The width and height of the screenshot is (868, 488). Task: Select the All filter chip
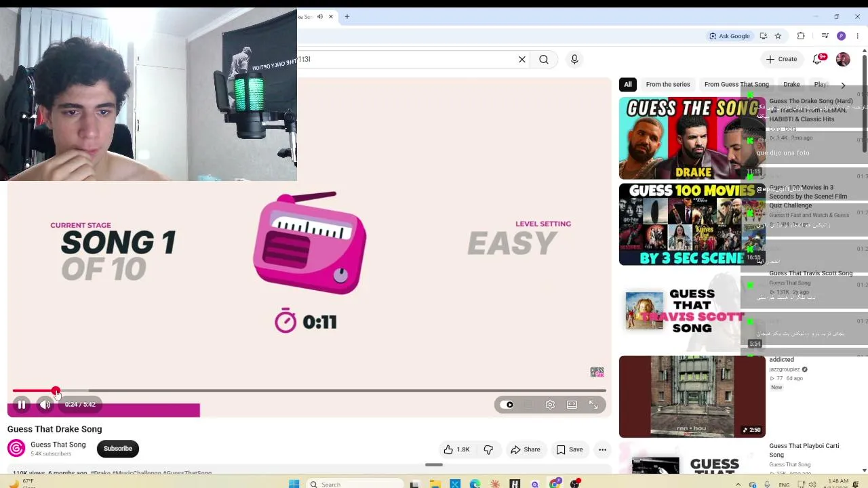(628, 85)
